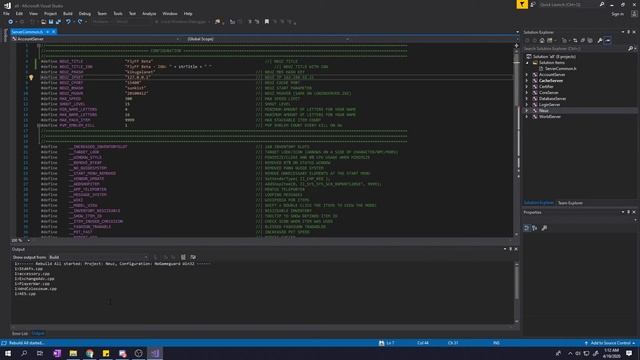Viewport: 640px width, 360px height.
Task: Open File Explorer from the taskbar
Action: point(73,353)
